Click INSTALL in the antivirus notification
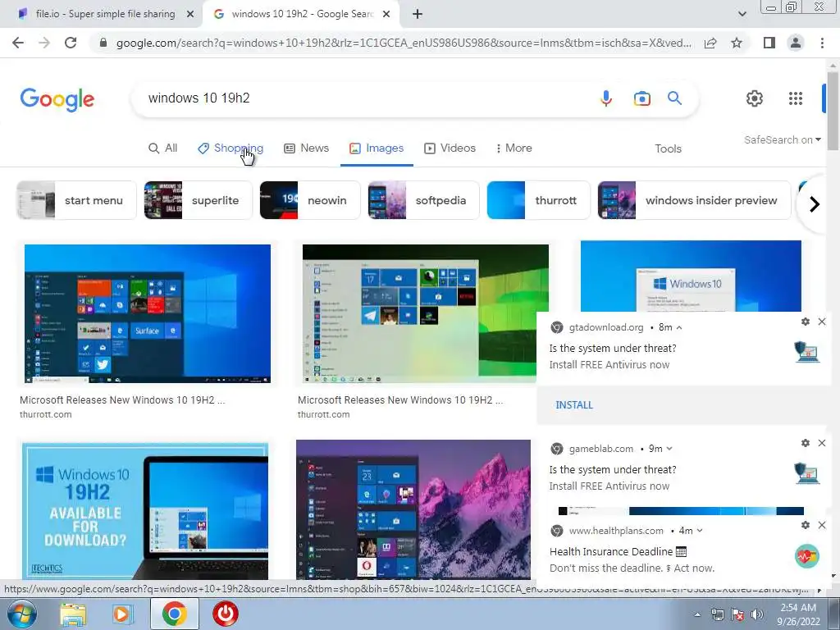Image resolution: width=840 pixels, height=630 pixels. 574,405
